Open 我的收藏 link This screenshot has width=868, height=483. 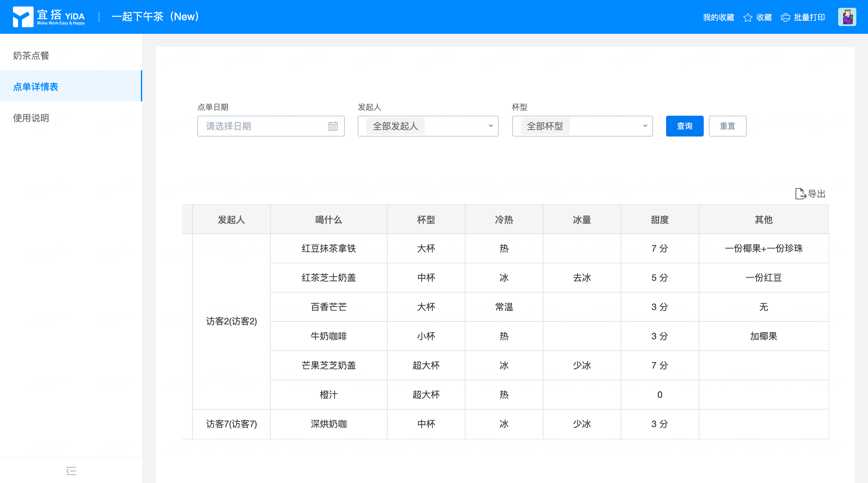[x=718, y=18]
